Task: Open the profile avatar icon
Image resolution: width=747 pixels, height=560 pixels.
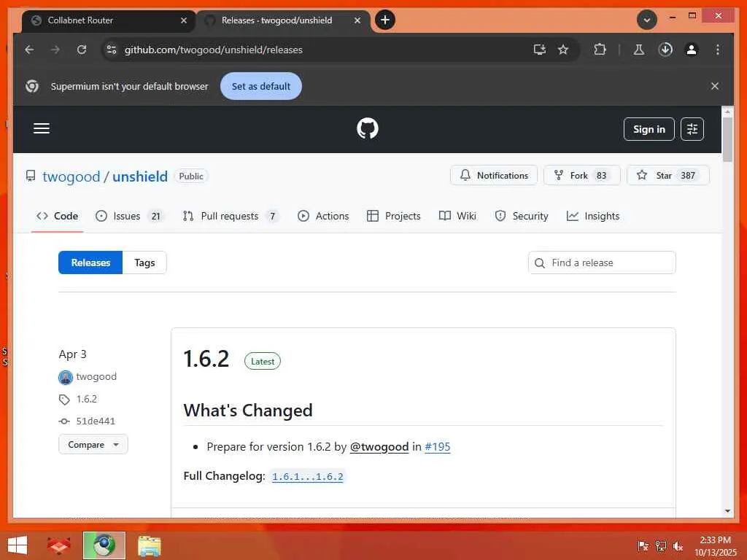Action: (x=692, y=50)
